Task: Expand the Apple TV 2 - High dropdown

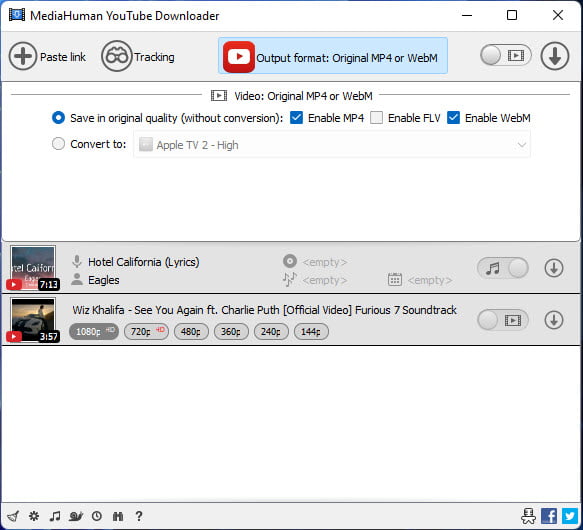Action: [x=332, y=144]
